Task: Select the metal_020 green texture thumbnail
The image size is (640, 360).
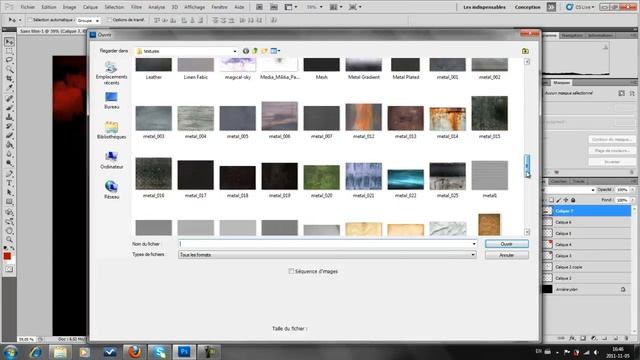Action: click(x=322, y=178)
